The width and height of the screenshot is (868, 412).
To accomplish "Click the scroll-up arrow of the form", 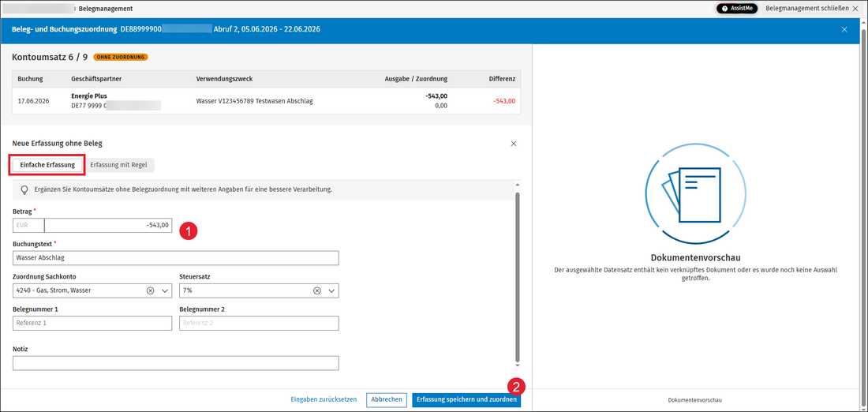I will coord(518,185).
